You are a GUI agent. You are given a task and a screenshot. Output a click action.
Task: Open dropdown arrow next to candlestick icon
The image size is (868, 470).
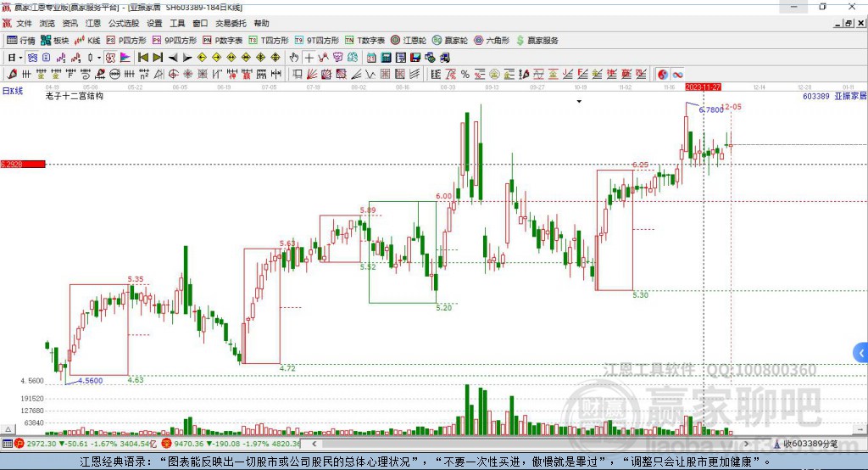pos(99,58)
